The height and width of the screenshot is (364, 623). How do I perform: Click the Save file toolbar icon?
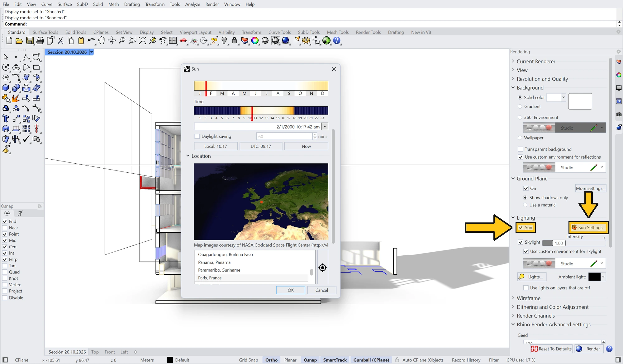(x=30, y=41)
